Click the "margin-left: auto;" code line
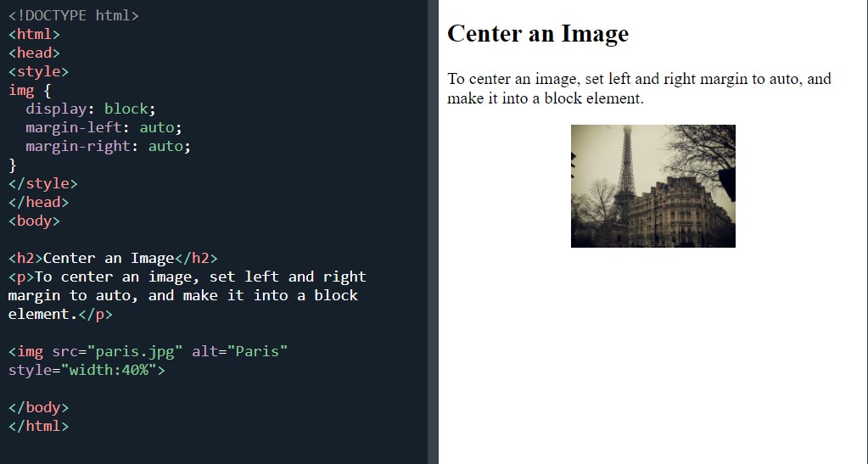868x464 pixels. click(104, 128)
